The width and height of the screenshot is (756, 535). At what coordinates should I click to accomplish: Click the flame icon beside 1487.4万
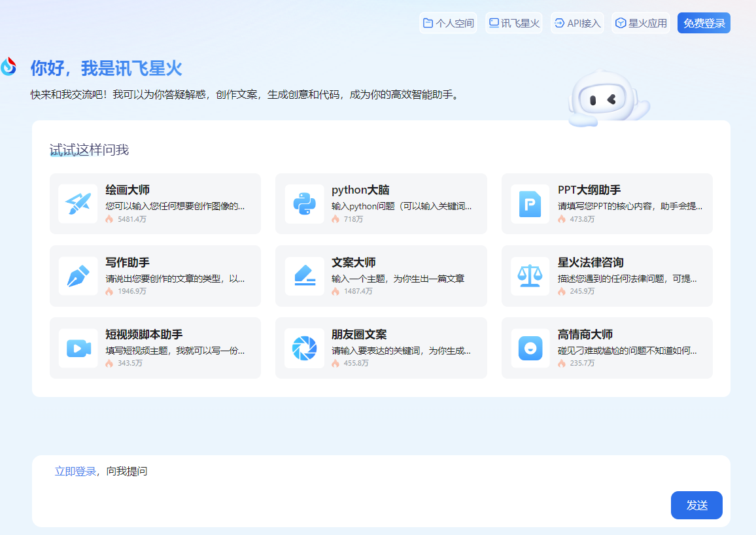point(335,292)
